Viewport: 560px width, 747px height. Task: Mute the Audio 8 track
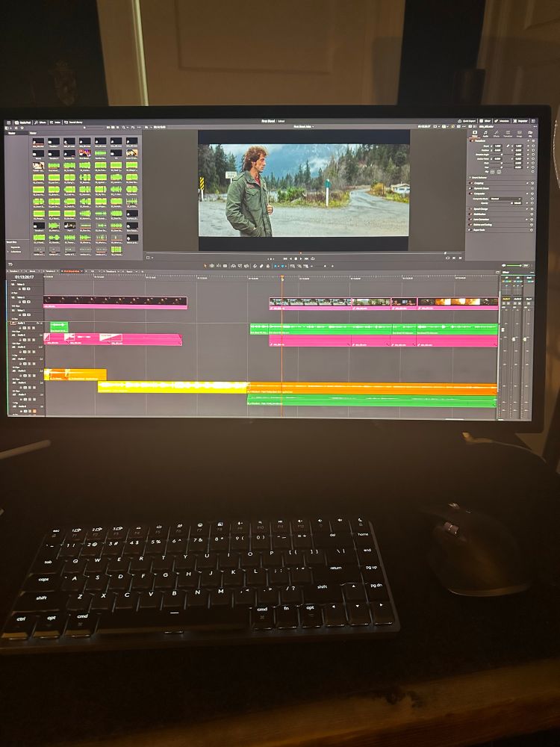[x=34, y=411]
